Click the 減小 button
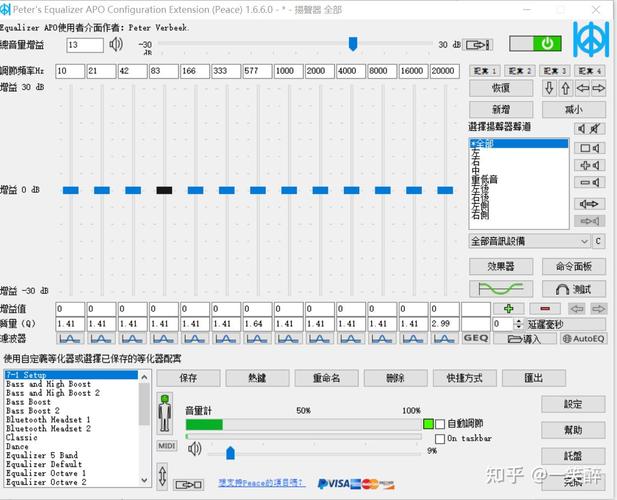 pos(574,109)
